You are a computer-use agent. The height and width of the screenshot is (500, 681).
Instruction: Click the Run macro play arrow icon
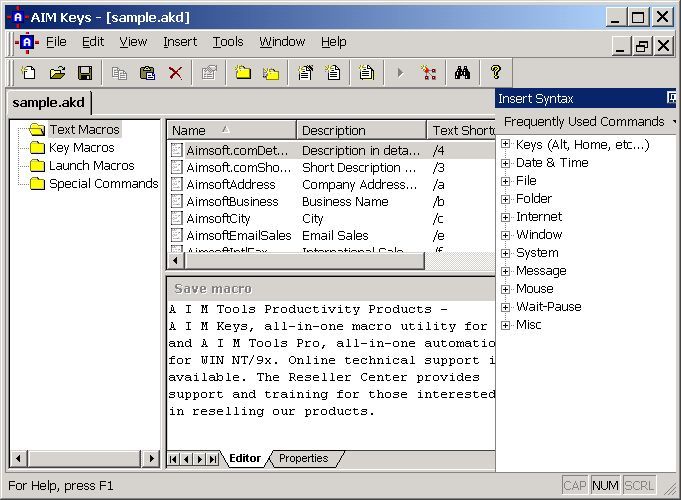pyautogui.click(x=400, y=73)
